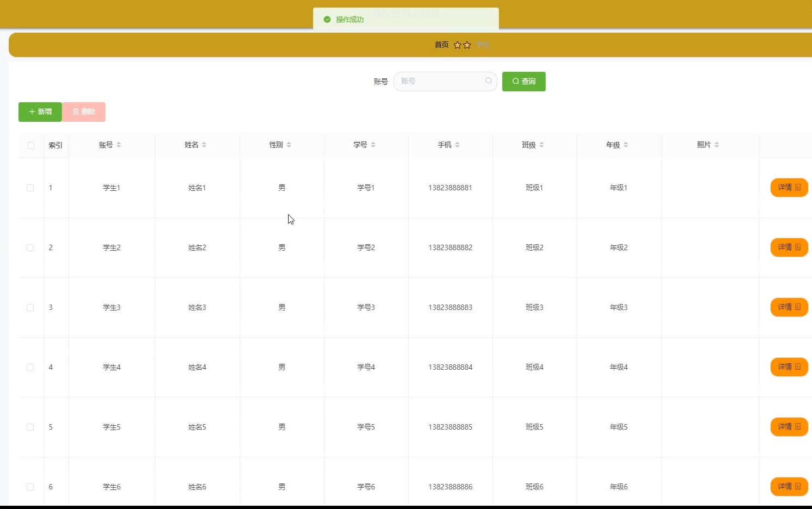Click the first star icon beside 首页

458,45
